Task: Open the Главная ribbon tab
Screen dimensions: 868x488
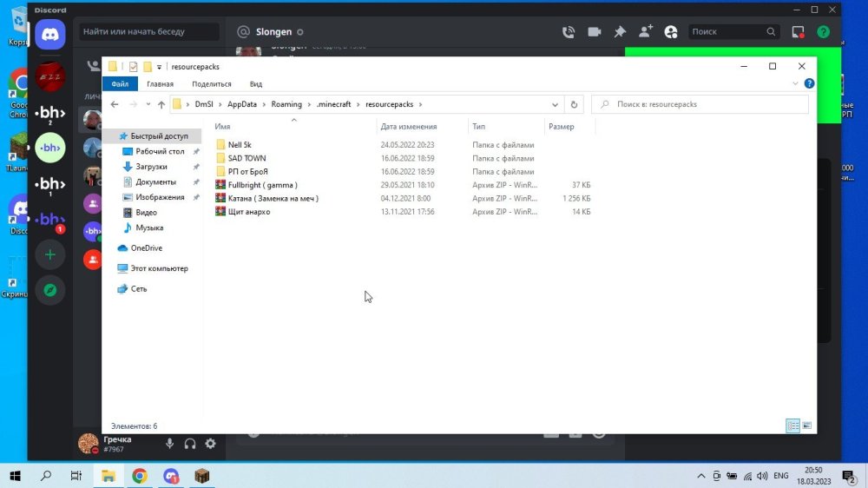Action: pyautogui.click(x=160, y=84)
